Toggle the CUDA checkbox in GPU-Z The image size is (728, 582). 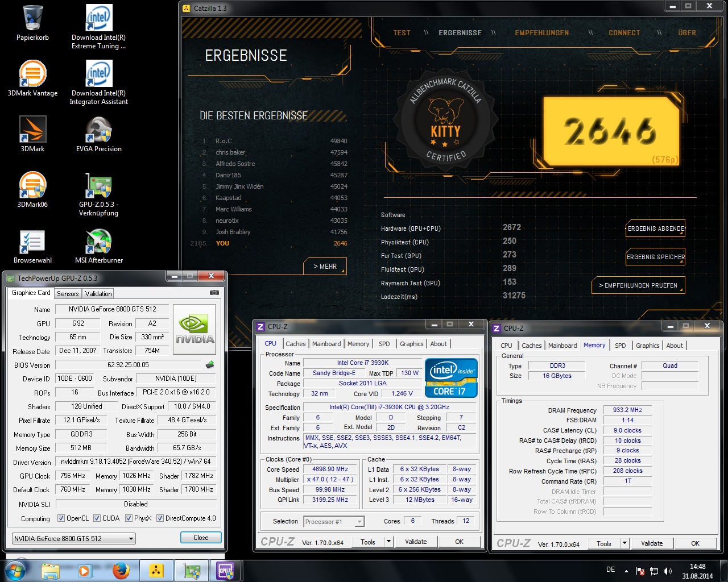[x=97, y=518]
